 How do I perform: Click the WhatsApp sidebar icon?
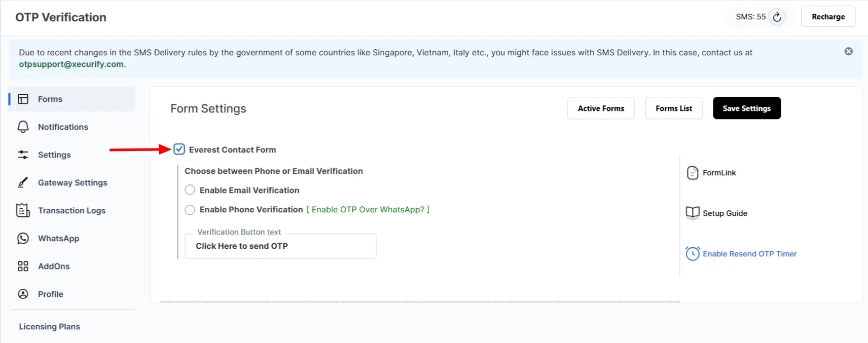point(23,238)
